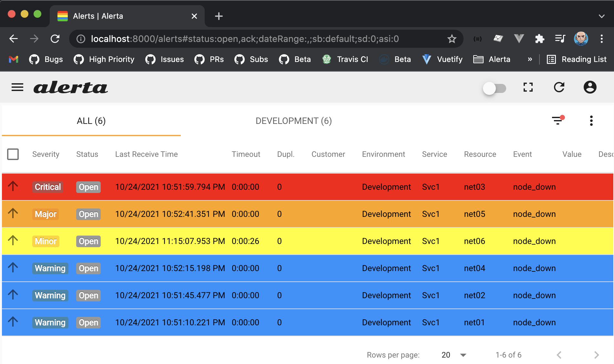The height and width of the screenshot is (364, 614).
Task: Select the ALL (6) tab
Action: point(91,121)
